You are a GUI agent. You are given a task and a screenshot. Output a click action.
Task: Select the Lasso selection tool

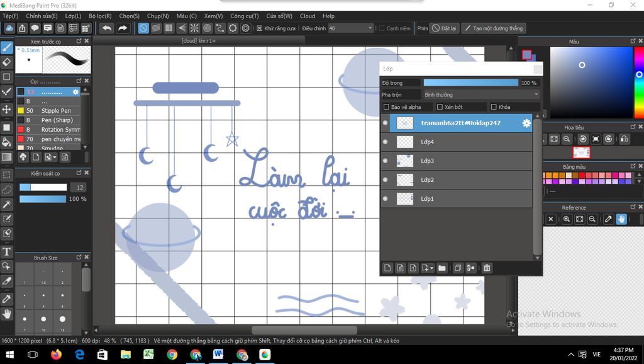6,190
